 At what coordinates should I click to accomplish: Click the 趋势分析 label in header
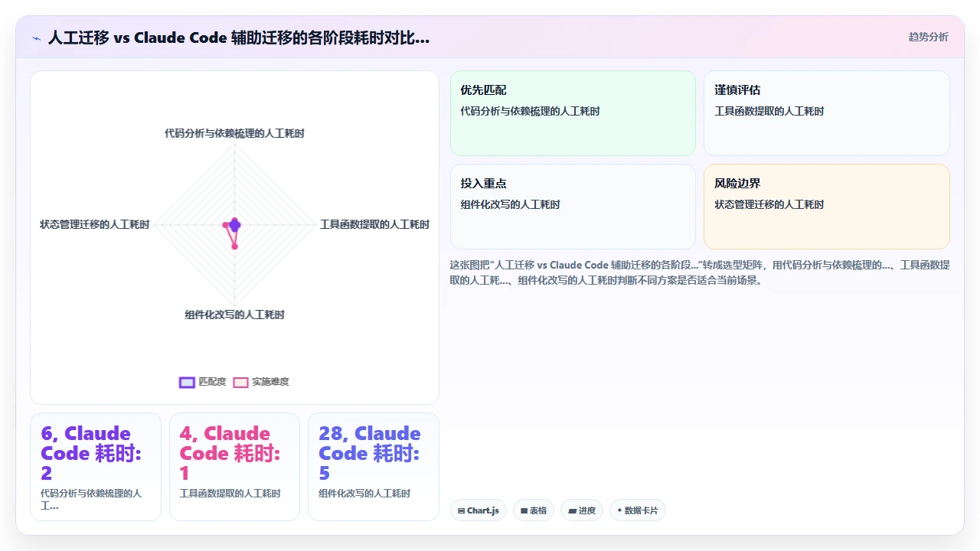coord(928,37)
